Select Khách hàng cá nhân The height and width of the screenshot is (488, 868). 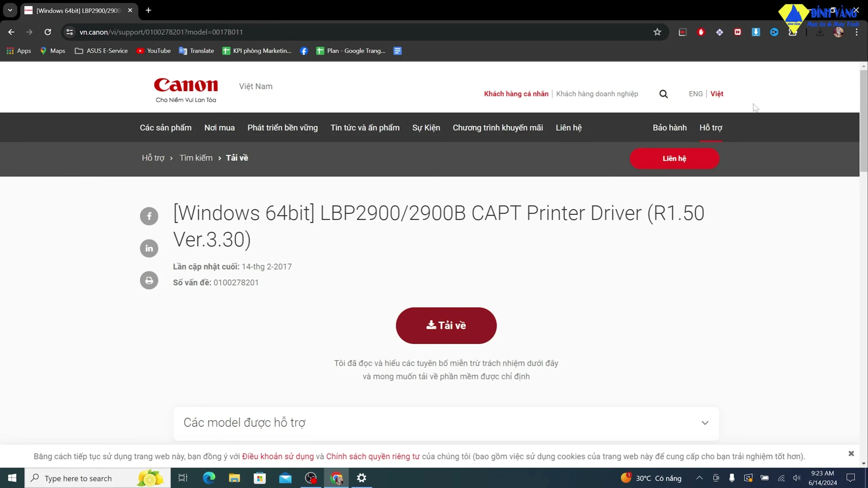516,94
